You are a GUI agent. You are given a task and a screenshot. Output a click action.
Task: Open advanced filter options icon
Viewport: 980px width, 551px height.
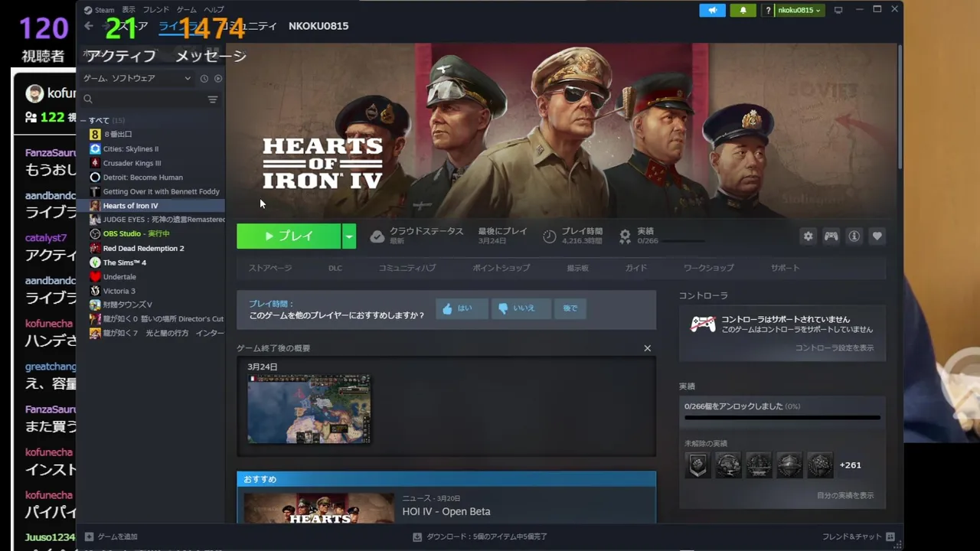click(x=213, y=99)
